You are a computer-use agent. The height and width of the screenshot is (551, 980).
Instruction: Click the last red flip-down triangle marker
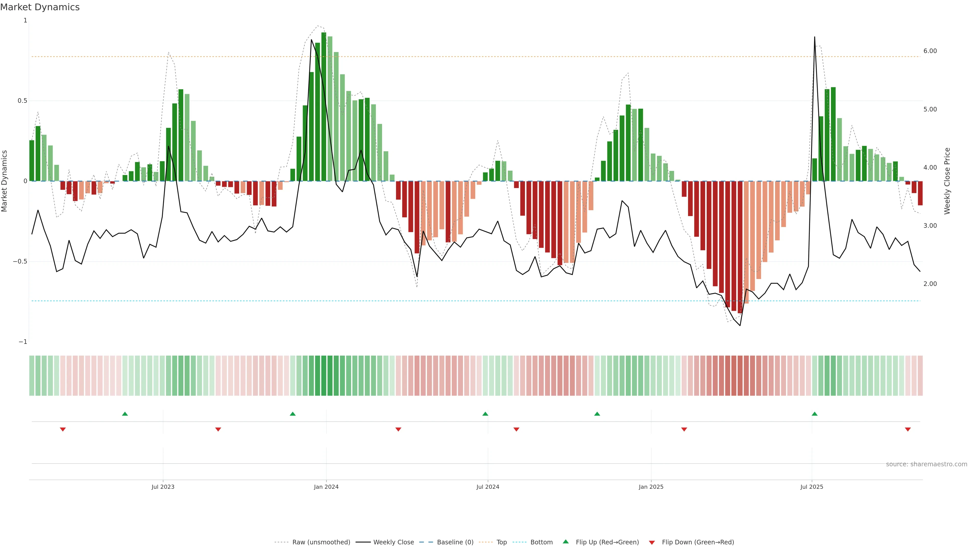click(908, 429)
